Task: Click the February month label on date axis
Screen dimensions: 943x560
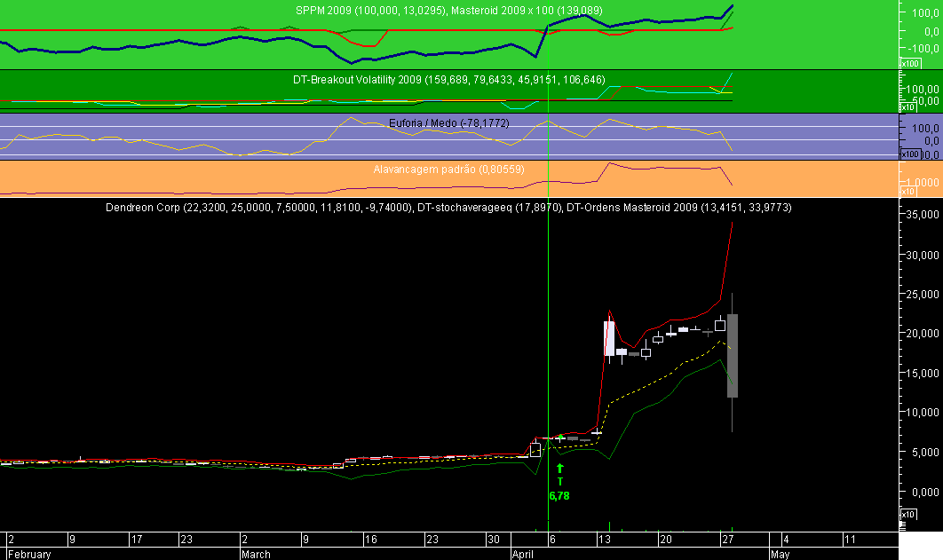Action: point(29,554)
